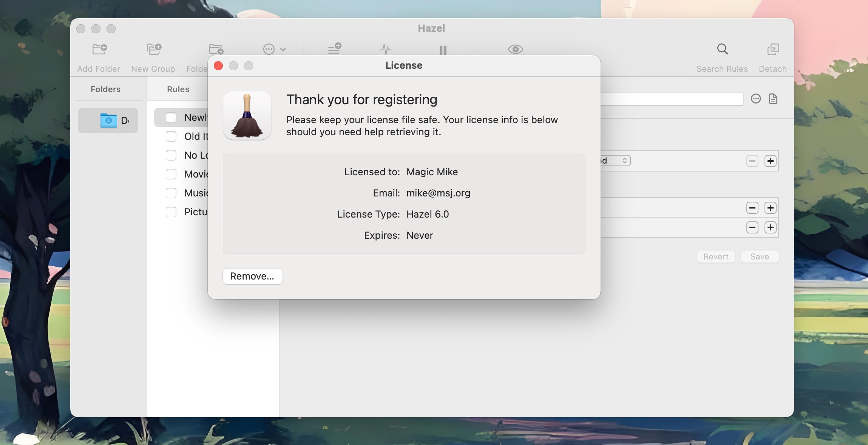Viewport: 868px width, 445px height.
Task: Click the licensed name 'Magic Mike'
Action: pyautogui.click(x=432, y=172)
